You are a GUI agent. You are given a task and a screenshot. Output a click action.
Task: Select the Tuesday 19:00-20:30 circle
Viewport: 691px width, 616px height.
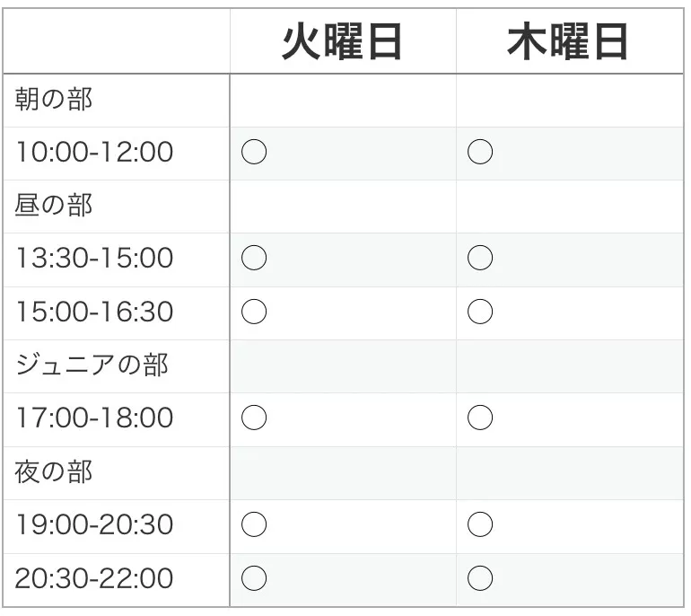pyautogui.click(x=254, y=525)
